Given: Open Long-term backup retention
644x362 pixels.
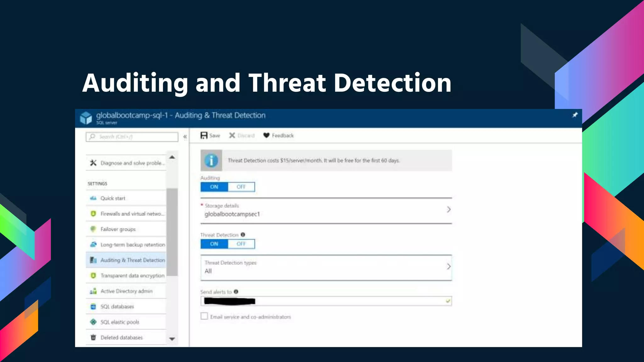Looking at the screenshot, I should click(x=126, y=244).
